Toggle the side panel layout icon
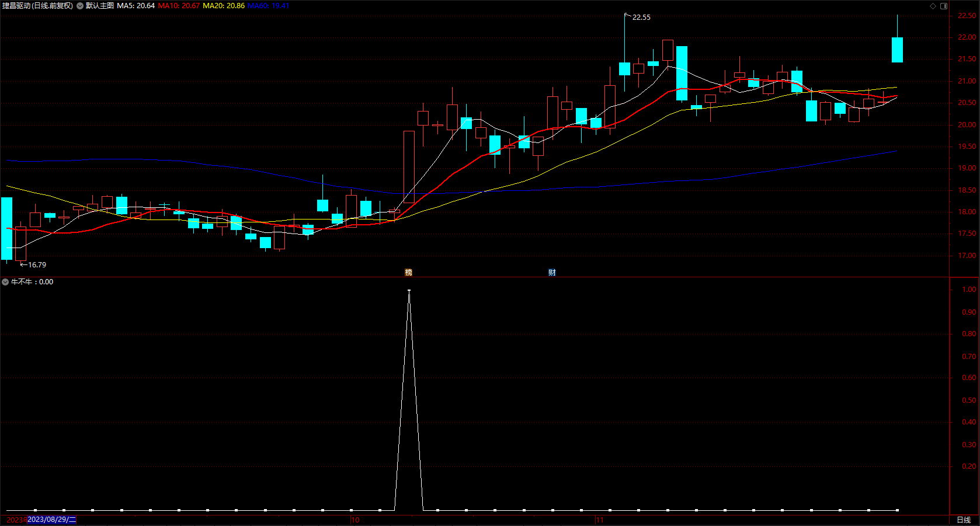Viewport: 980px width, 526px height. (944, 6)
